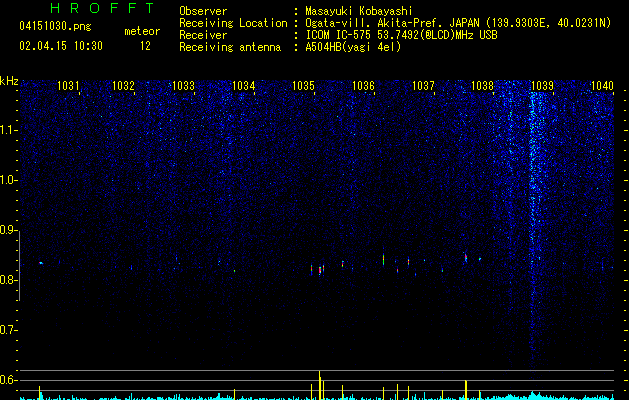Click the 0.9 frequency axis label

pyautogui.click(x=8, y=230)
